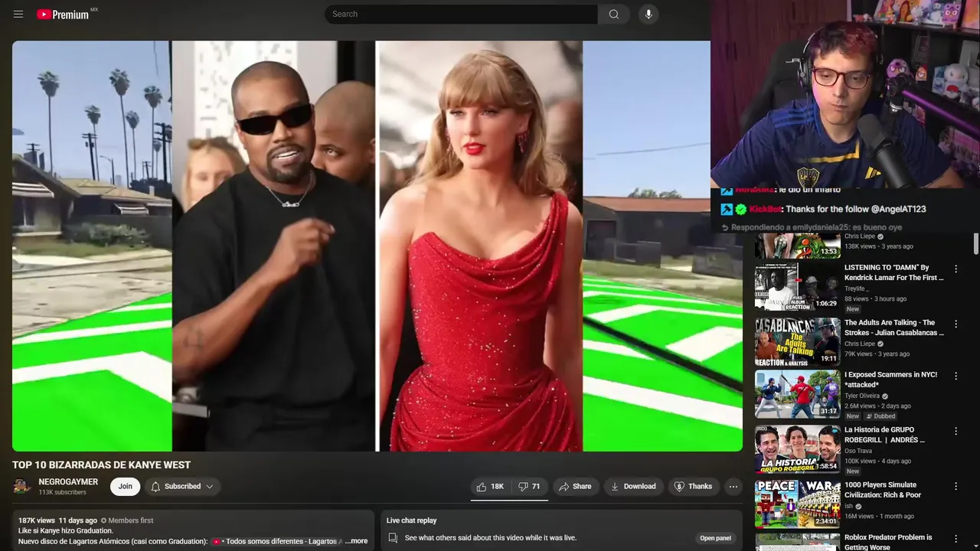Viewport: 980px width, 551px height.
Task: Open more actions three-dot menu below video
Action: click(x=733, y=486)
